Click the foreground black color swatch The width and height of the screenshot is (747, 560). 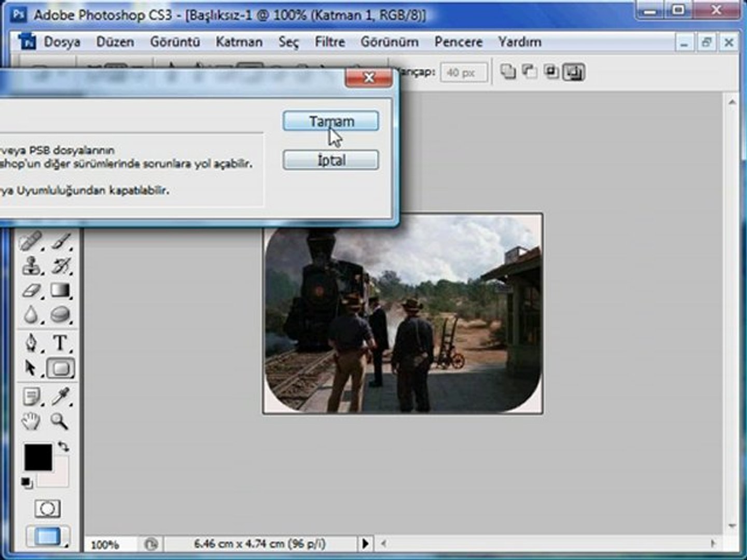tap(38, 457)
